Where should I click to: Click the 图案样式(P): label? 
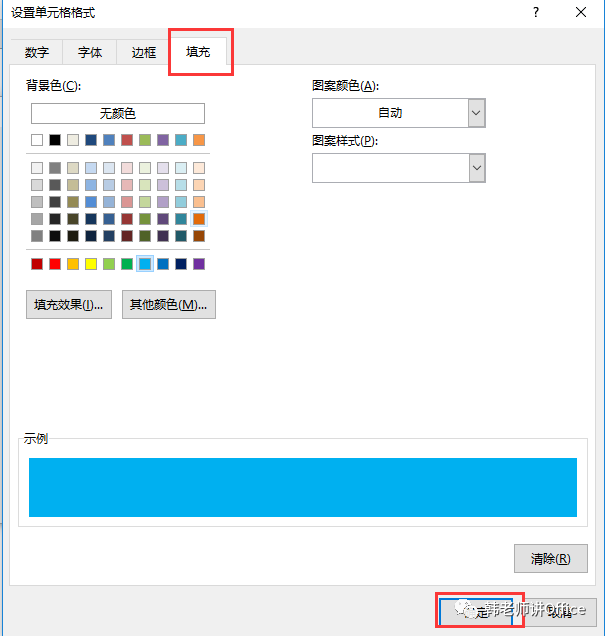(345, 141)
